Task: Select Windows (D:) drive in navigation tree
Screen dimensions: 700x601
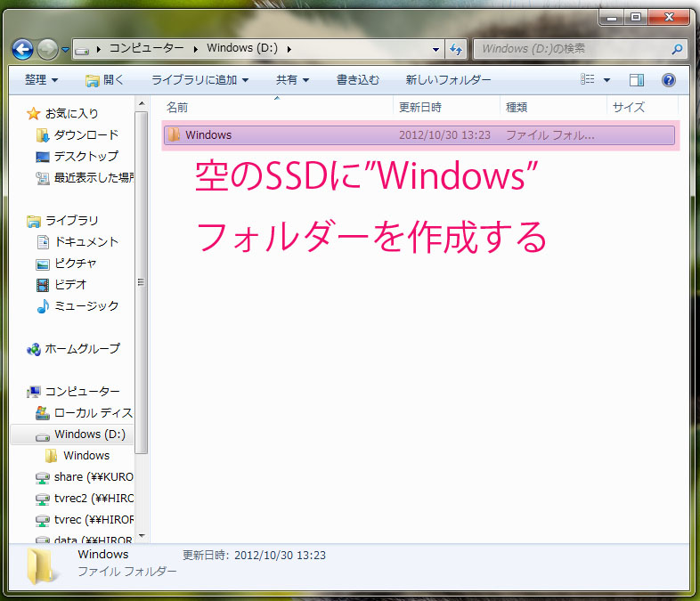Action: (90, 435)
